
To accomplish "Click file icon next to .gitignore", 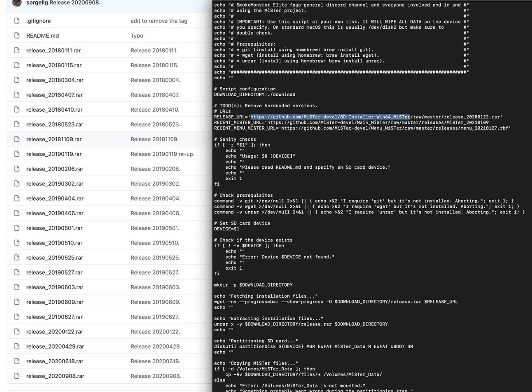I will coord(16,21).
